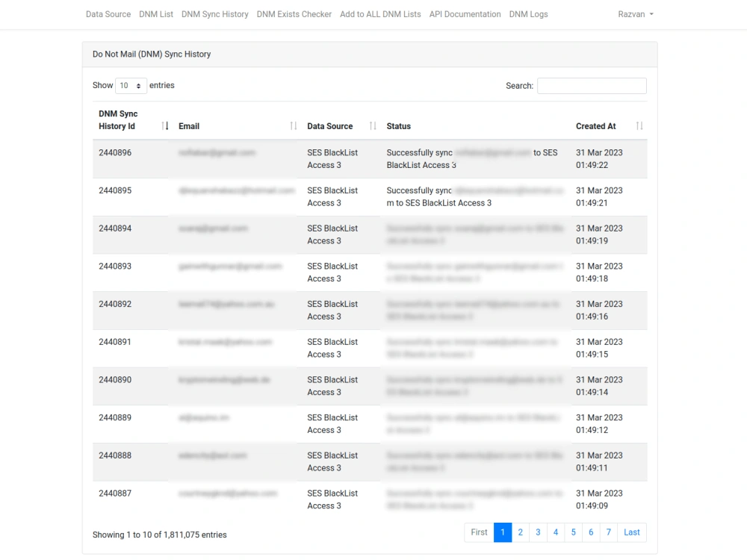The height and width of the screenshot is (560, 747).
Task: Click inside the Search field
Action: click(591, 85)
